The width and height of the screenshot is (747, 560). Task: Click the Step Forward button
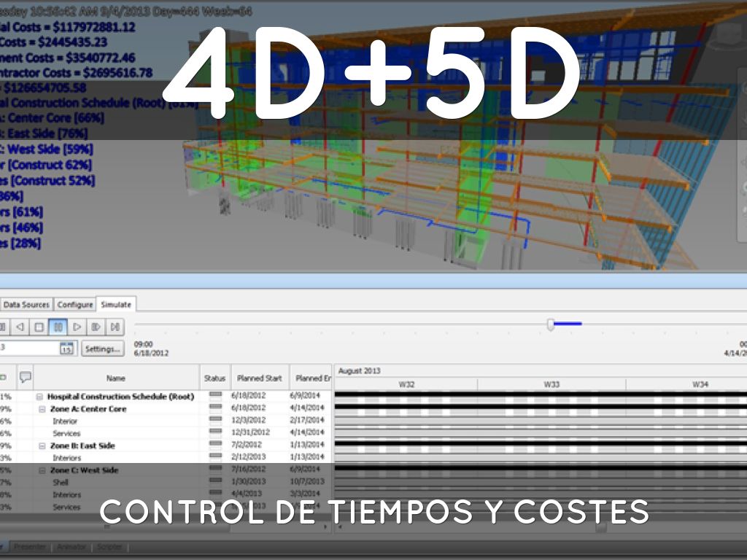[96, 327]
